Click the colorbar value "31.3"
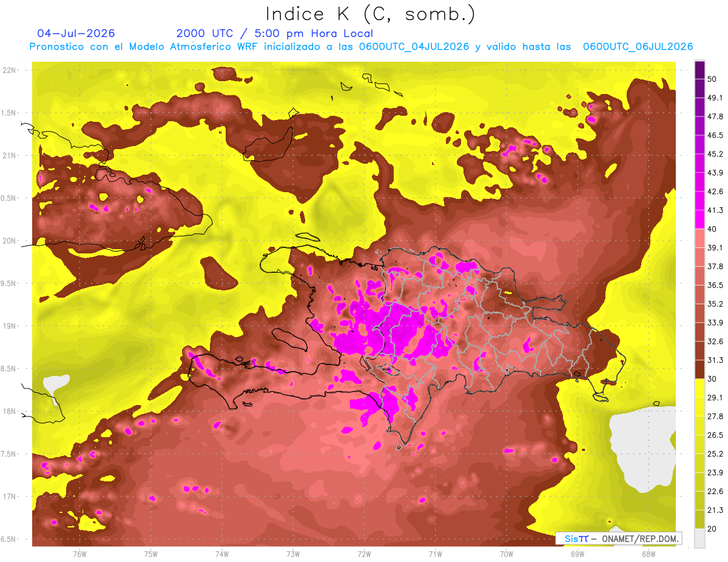728x562 pixels. tap(715, 360)
